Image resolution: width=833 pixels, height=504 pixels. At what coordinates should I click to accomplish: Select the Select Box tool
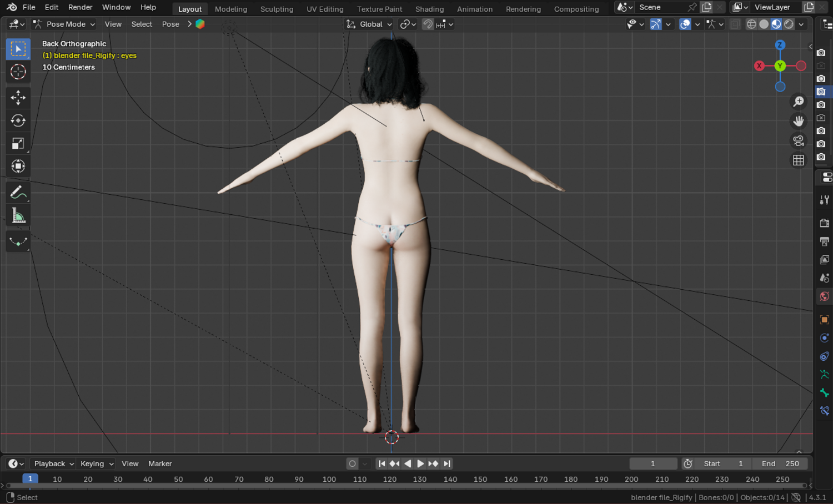[18, 49]
